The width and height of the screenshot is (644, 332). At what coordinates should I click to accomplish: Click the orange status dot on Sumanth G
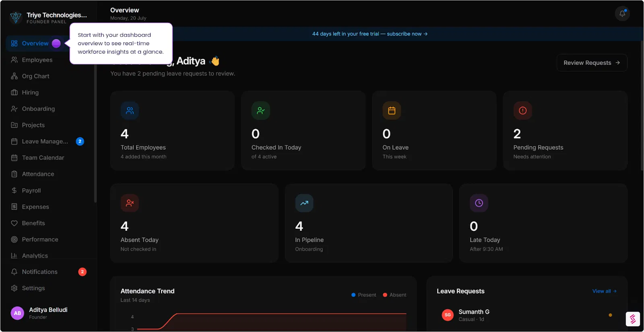point(610,315)
